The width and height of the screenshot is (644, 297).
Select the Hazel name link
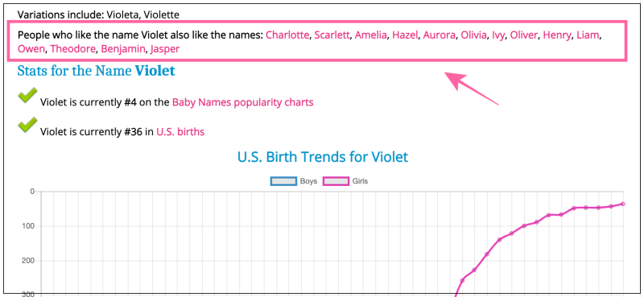coord(405,35)
